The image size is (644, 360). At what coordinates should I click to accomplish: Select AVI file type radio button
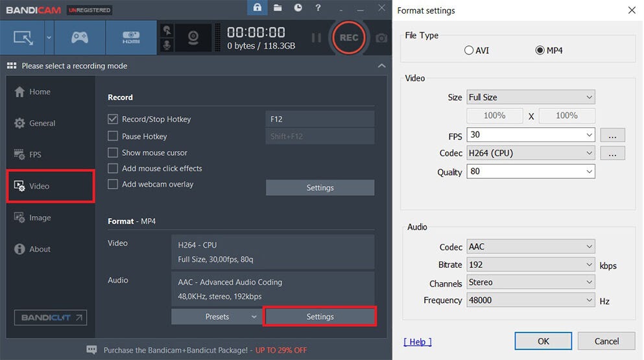[x=469, y=50]
